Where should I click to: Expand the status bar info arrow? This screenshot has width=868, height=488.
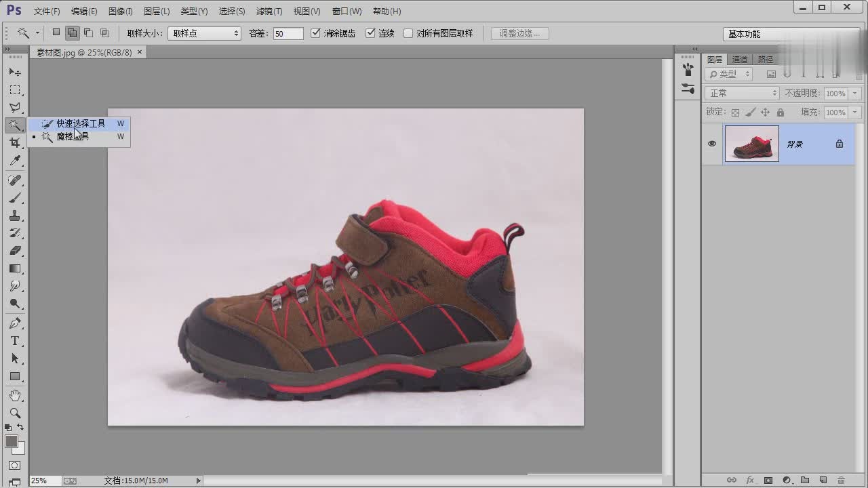pos(199,481)
